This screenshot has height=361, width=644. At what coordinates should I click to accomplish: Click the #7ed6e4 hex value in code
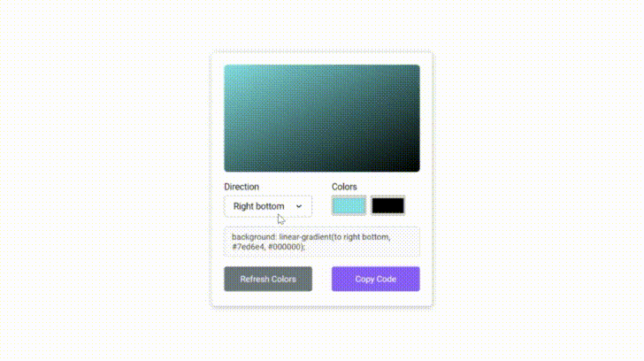click(248, 247)
